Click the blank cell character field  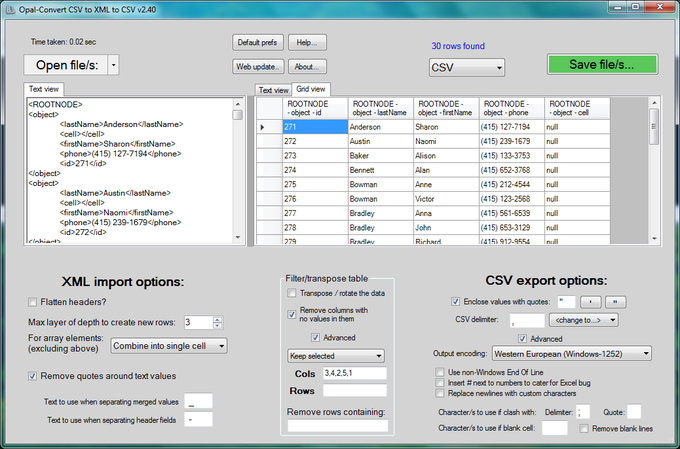(555, 428)
